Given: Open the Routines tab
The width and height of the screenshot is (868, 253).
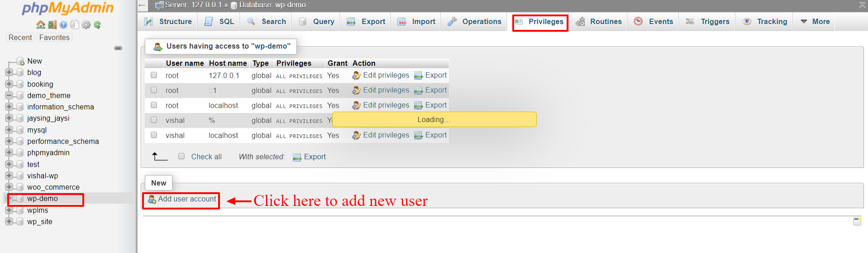Looking at the screenshot, I should (x=599, y=22).
